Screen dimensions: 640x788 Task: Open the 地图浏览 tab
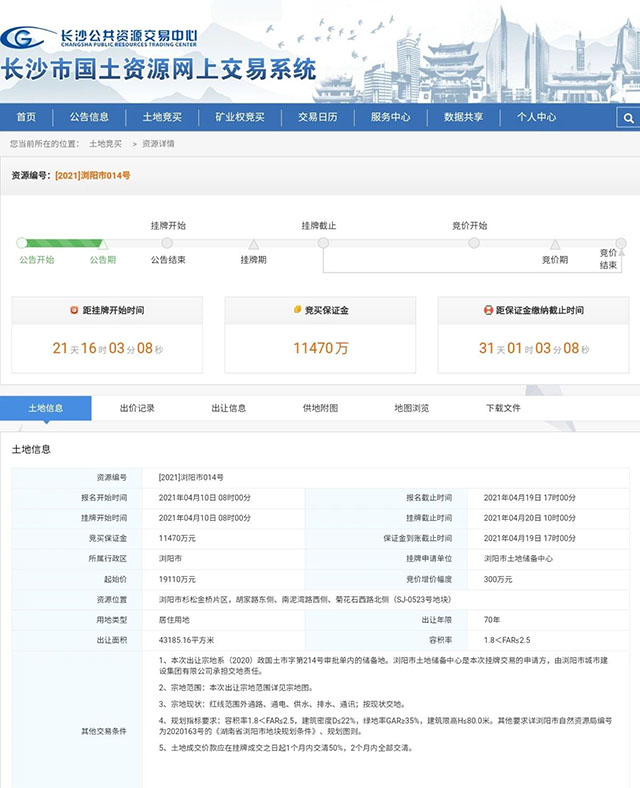click(x=411, y=408)
